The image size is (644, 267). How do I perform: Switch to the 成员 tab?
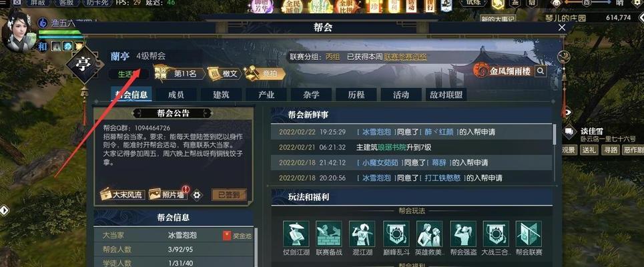[176, 95]
